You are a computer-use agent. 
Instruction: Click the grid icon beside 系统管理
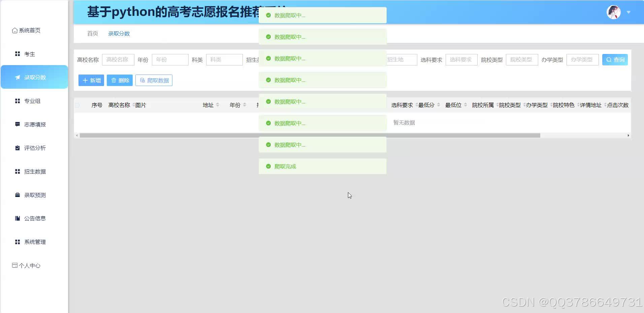point(18,242)
